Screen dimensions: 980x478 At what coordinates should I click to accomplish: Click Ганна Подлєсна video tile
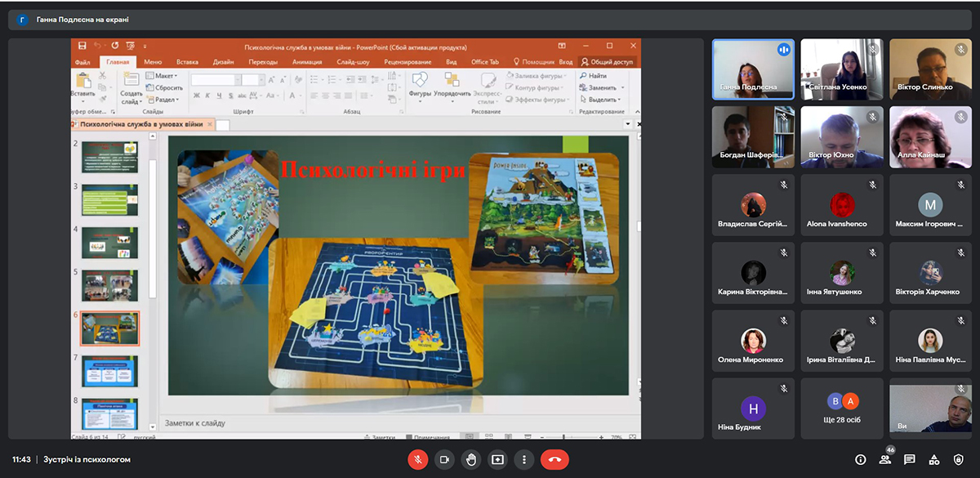click(x=753, y=69)
